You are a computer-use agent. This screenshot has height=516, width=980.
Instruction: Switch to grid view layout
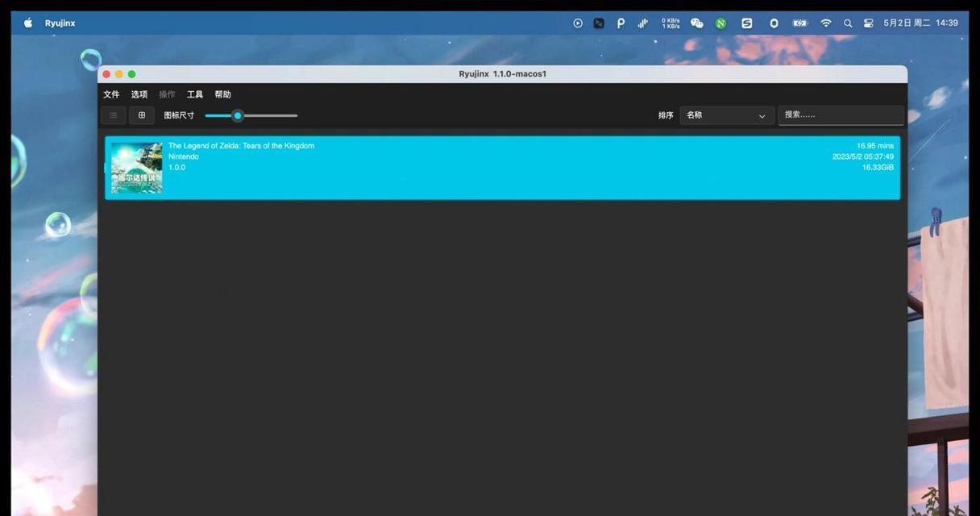tap(142, 115)
